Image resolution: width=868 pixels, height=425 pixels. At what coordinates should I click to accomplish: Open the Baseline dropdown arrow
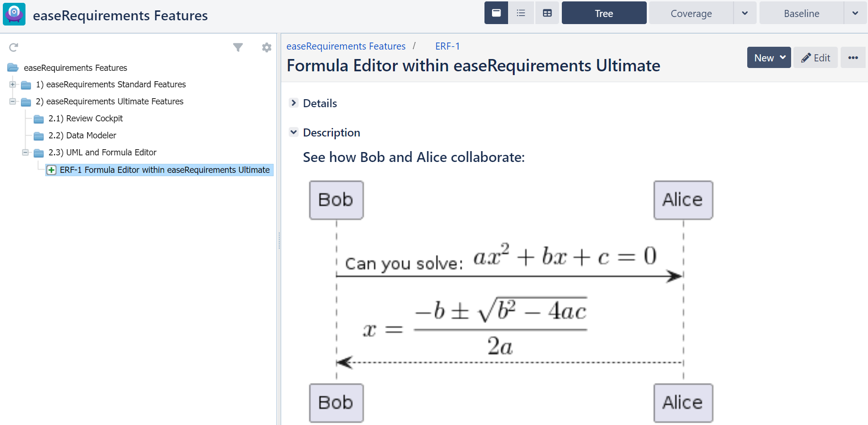[855, 13]
